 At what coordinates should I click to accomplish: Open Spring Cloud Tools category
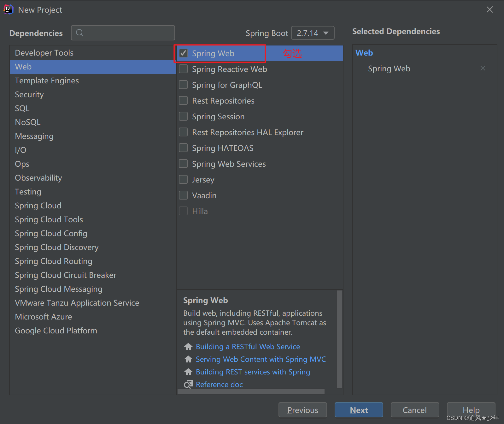click(93, 219)
